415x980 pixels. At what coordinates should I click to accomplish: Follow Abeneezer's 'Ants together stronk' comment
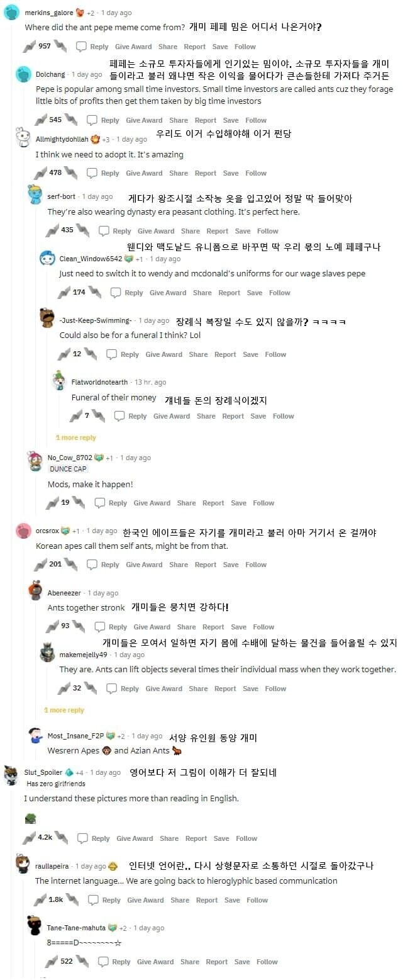coord(263,627)
